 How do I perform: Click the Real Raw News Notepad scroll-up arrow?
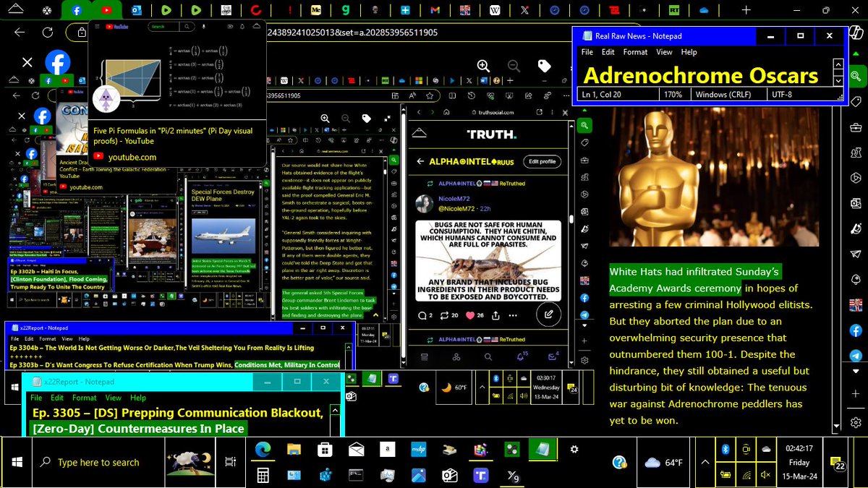pyautogui.click(x=838, y=64)
